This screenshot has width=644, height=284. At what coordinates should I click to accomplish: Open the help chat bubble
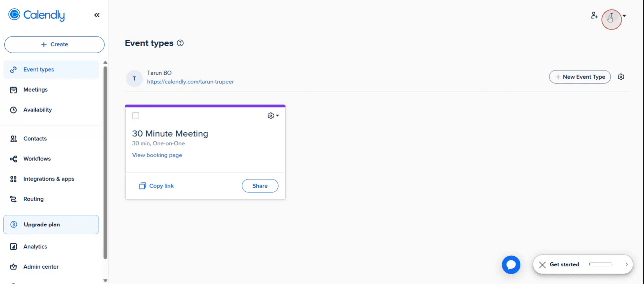pyautogui.click(x=511, y=265)
